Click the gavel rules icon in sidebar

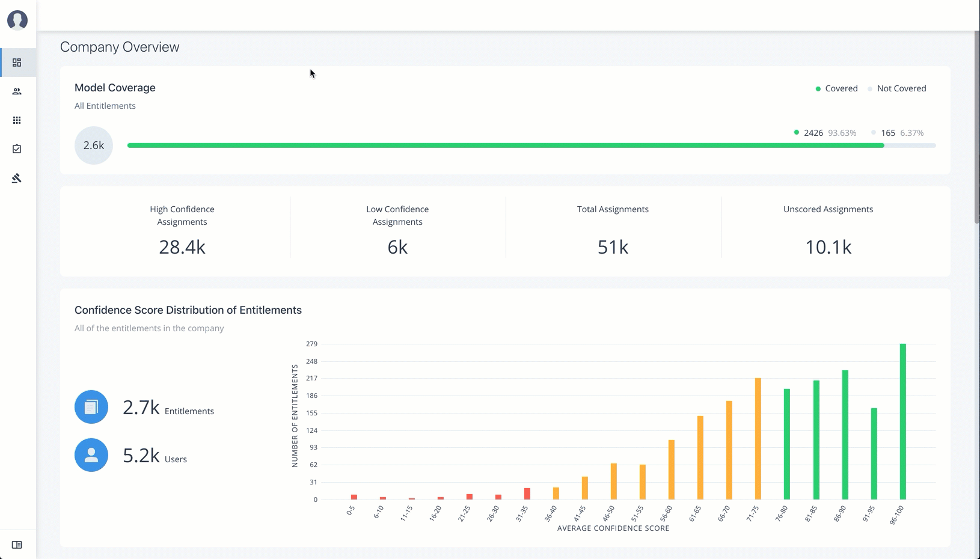tap(17, 178)
